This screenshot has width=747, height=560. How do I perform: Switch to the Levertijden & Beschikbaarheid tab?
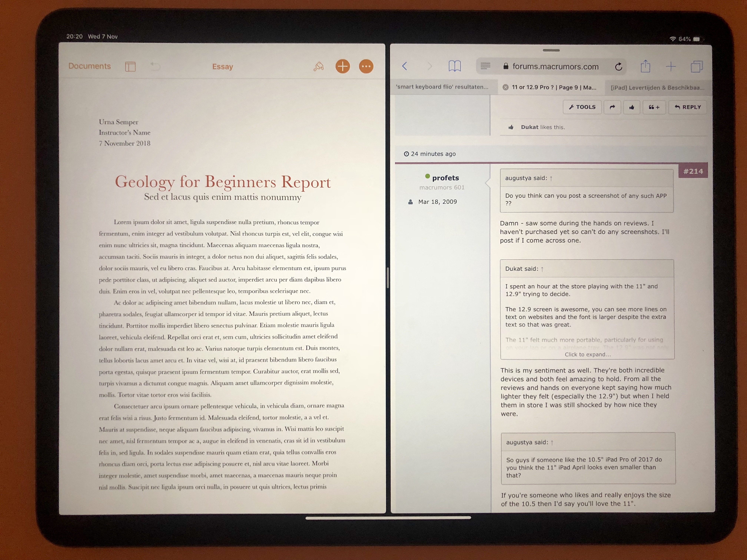(x=657, y=88)
